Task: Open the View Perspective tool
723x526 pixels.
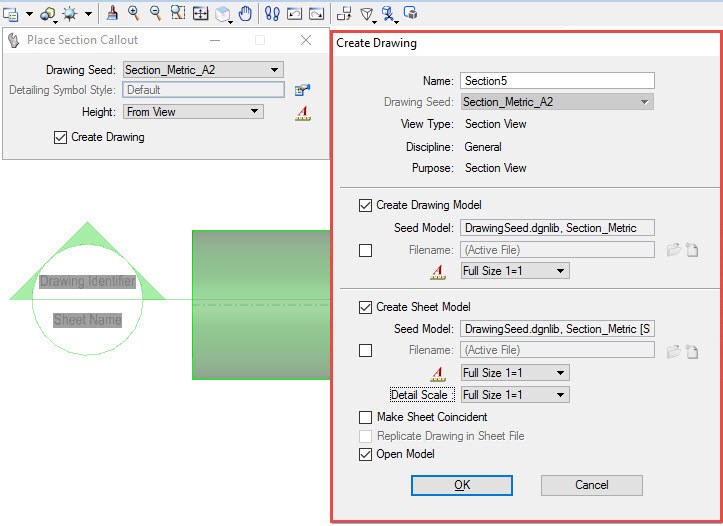Action: [x=367, y=14]
